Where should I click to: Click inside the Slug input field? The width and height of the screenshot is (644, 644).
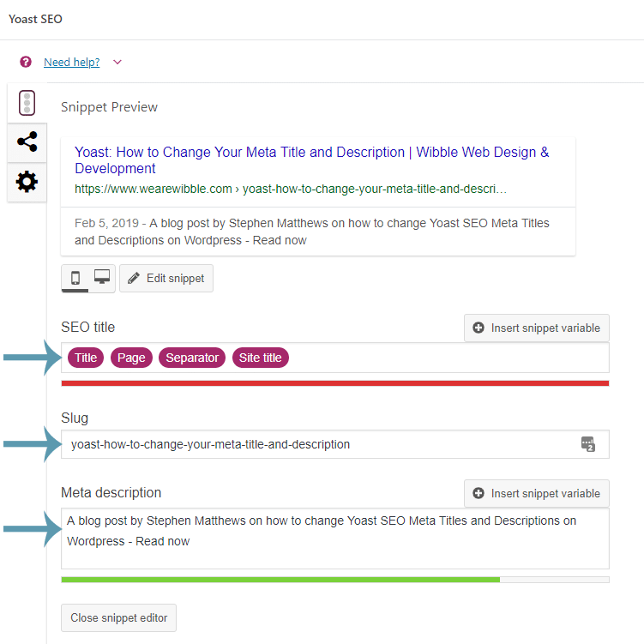coord(317,444)
